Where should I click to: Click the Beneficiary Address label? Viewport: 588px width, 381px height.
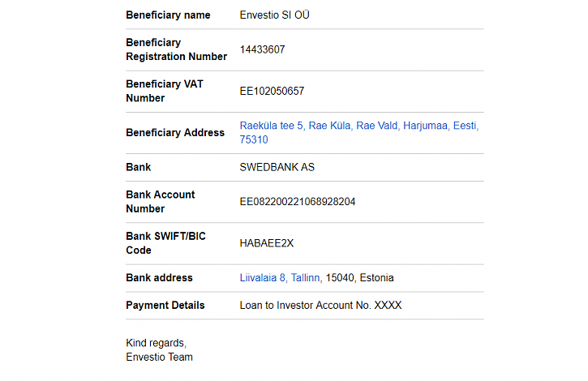pos(175,133)
